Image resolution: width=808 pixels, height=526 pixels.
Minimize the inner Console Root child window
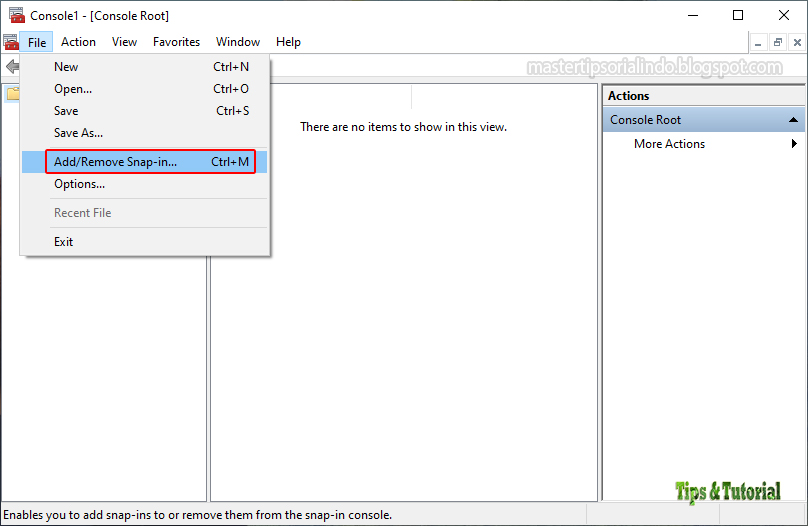click(x=758, y=42)
